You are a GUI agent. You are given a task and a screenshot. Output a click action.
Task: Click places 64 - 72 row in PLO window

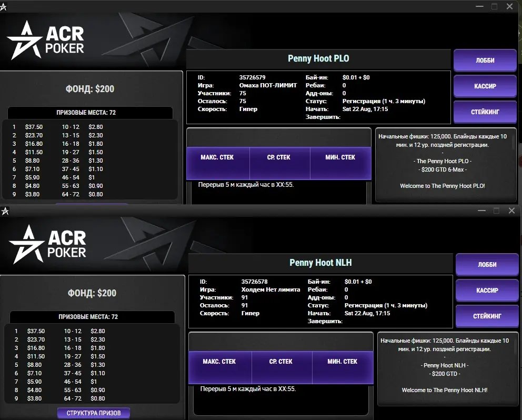coord(82,194)
